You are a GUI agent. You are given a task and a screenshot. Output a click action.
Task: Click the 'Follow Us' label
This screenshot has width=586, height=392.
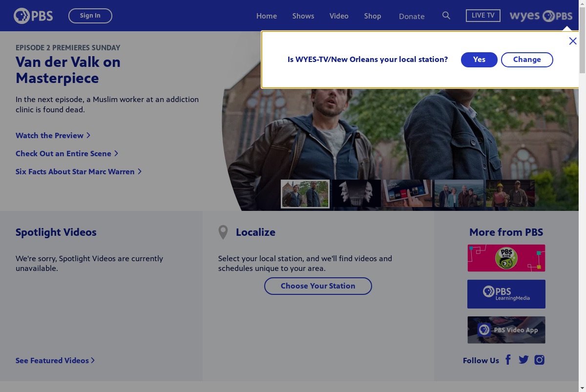click(x=481, y=360)
